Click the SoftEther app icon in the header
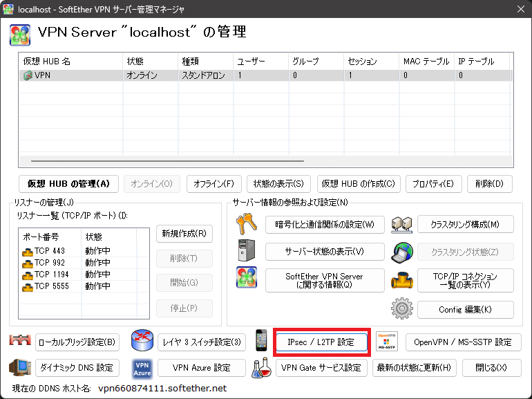This screenshot has height=399, width=532. click(19, 35)
